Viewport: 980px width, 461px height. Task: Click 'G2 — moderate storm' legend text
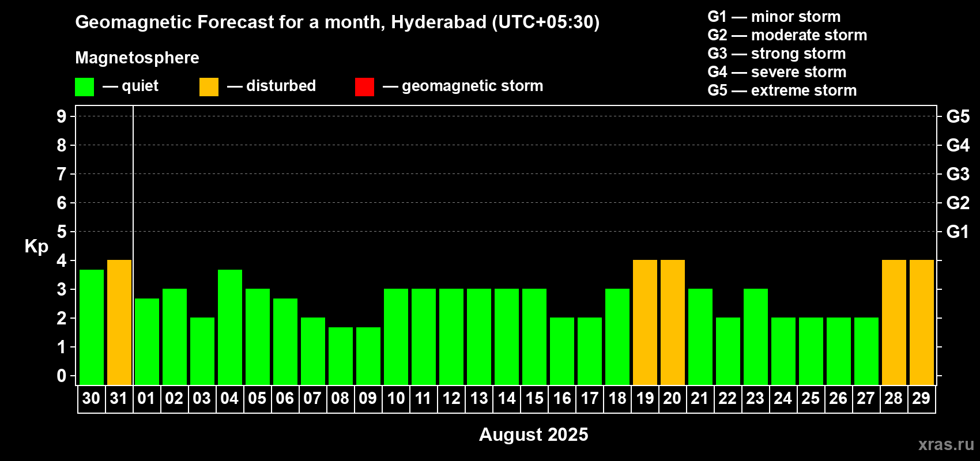pos(787,35)
